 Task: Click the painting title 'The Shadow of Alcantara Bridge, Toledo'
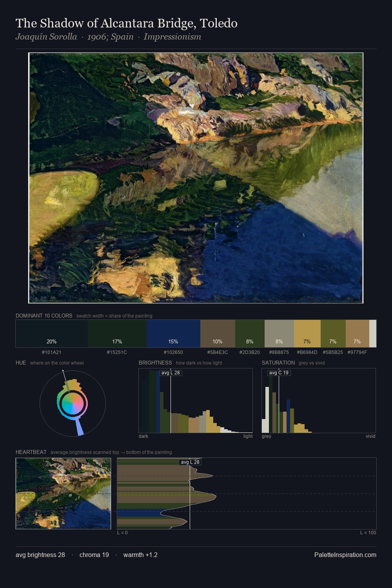[x=127, y=23]
